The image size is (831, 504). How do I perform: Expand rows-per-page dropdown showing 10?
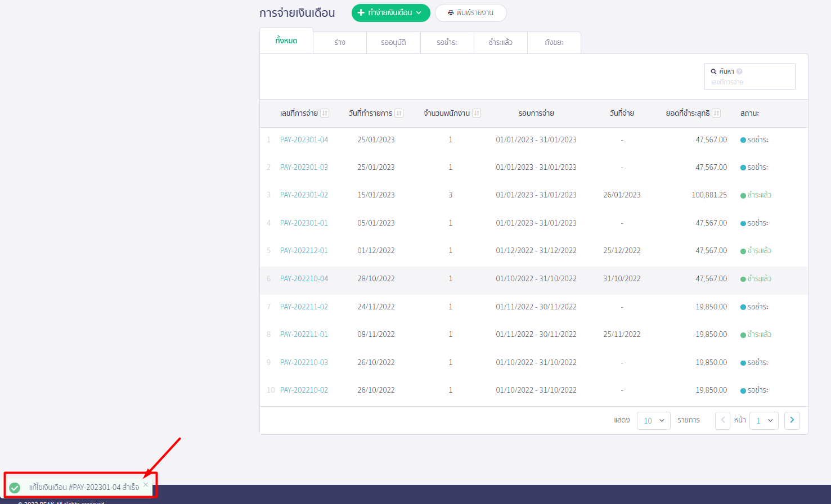653,421
